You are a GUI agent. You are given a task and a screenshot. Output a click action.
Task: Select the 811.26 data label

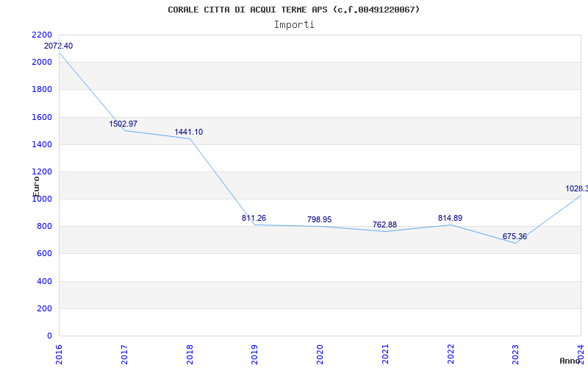[254, 218]
